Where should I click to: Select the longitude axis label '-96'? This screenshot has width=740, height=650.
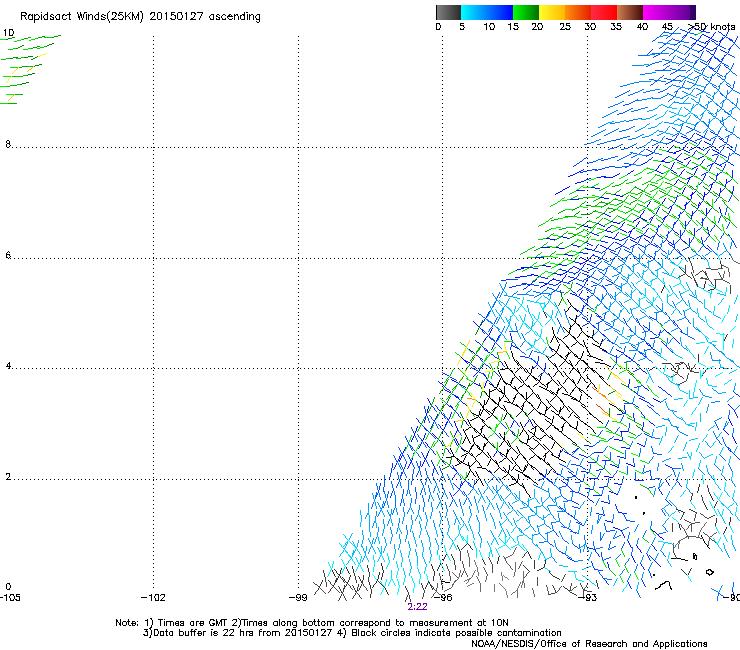[x=444, y=598]
